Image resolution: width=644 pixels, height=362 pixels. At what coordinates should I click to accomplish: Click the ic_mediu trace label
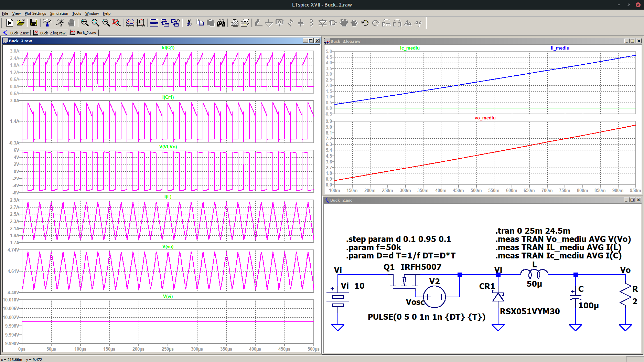(410, 48)
